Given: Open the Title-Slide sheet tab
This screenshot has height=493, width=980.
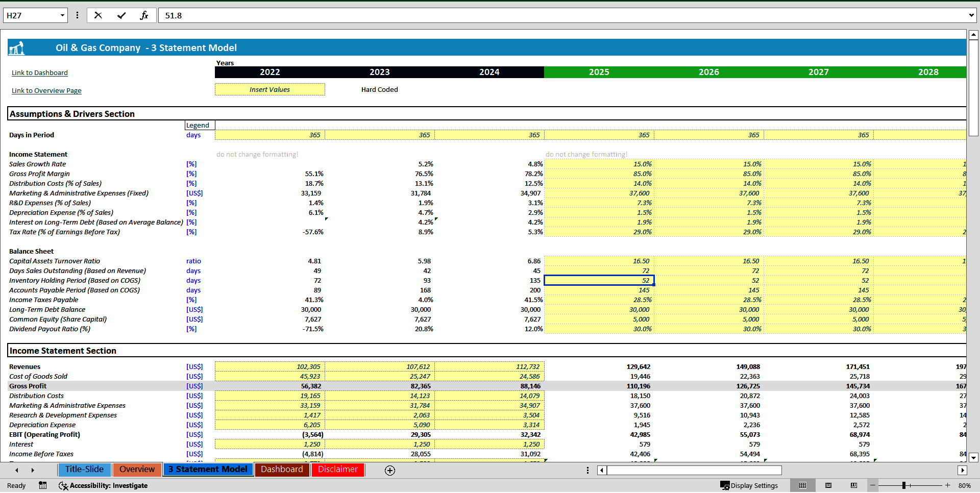Looking at the screenshot, I should [x=84, y=470].
